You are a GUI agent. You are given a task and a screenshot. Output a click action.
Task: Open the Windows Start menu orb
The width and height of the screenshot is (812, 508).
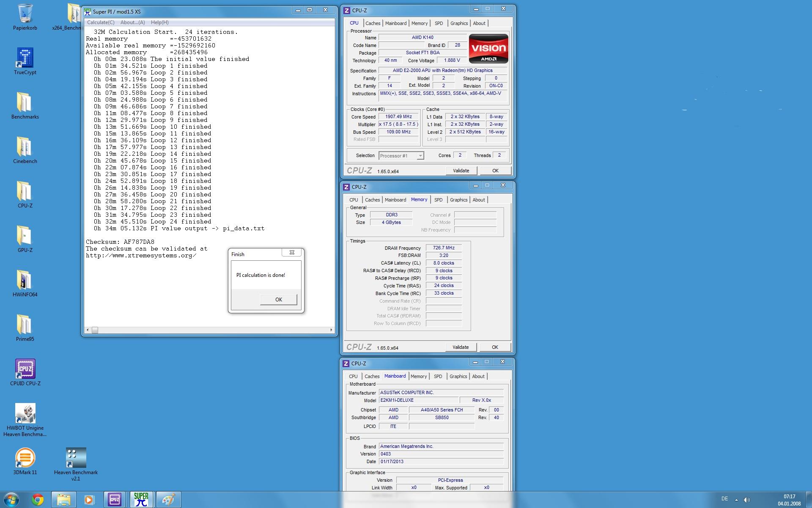tap(11, 500)
